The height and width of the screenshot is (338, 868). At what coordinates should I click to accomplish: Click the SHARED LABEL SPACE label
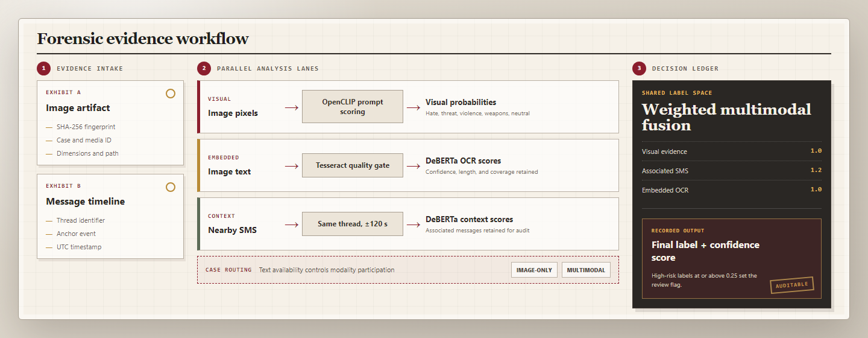point(677,93)
